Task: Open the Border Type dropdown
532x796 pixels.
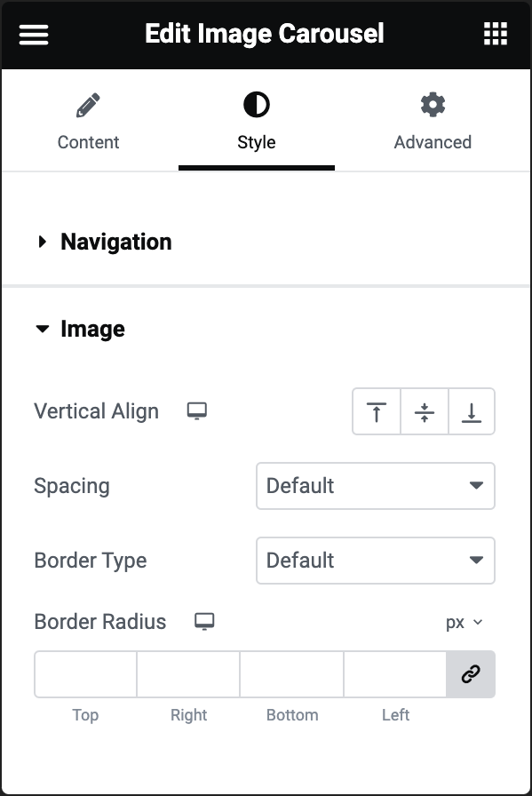Action: (x=376, y=561)
